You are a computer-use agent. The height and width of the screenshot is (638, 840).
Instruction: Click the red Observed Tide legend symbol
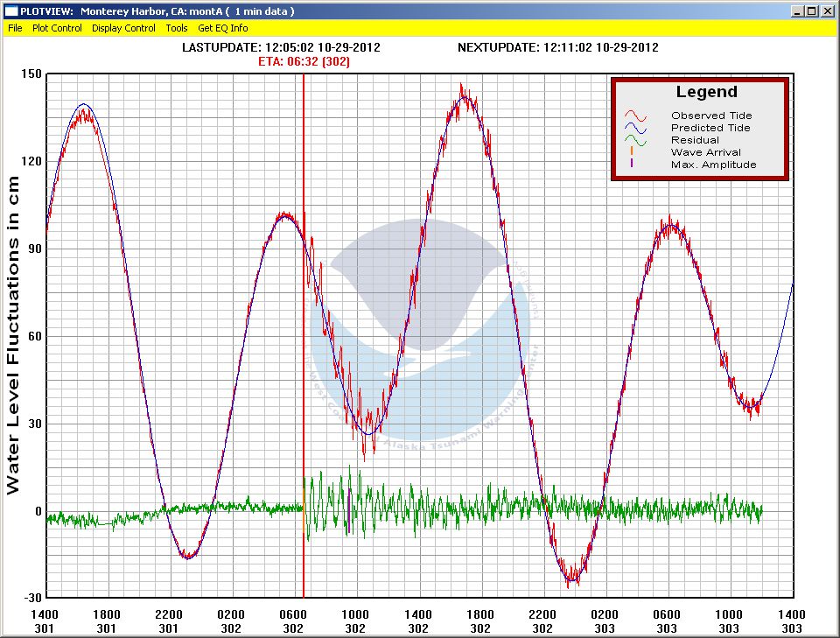click(635, 116)
